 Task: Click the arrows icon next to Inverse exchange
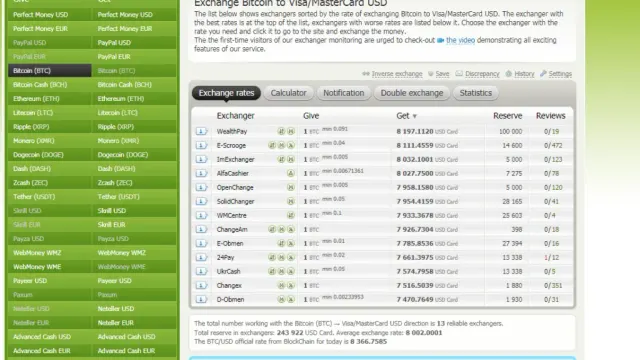click(x=366, y=74)
